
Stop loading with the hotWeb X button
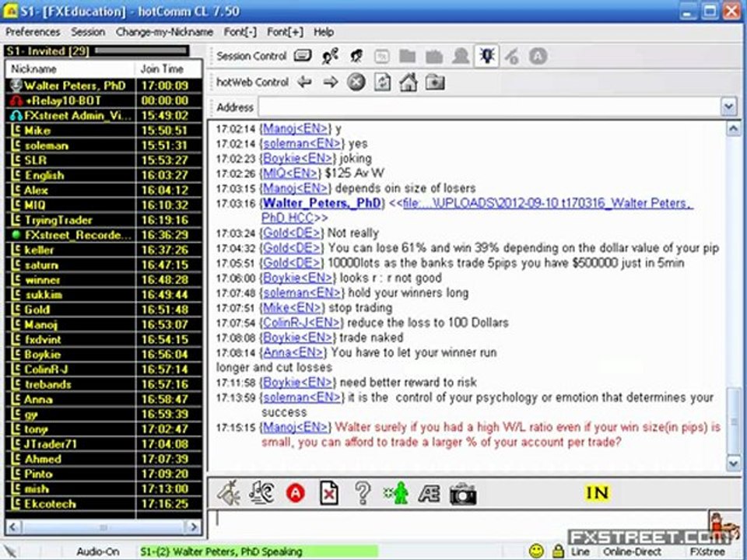coord(356,82)
